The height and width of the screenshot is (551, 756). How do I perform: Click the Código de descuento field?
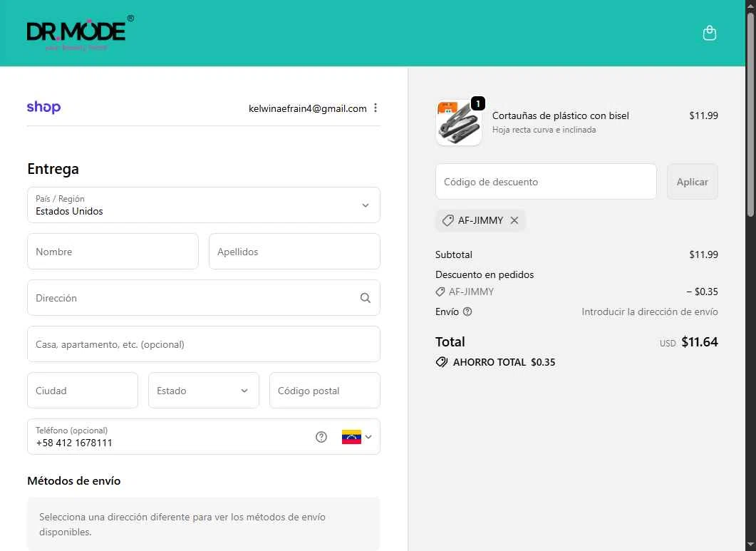click(x=546, y=182)
